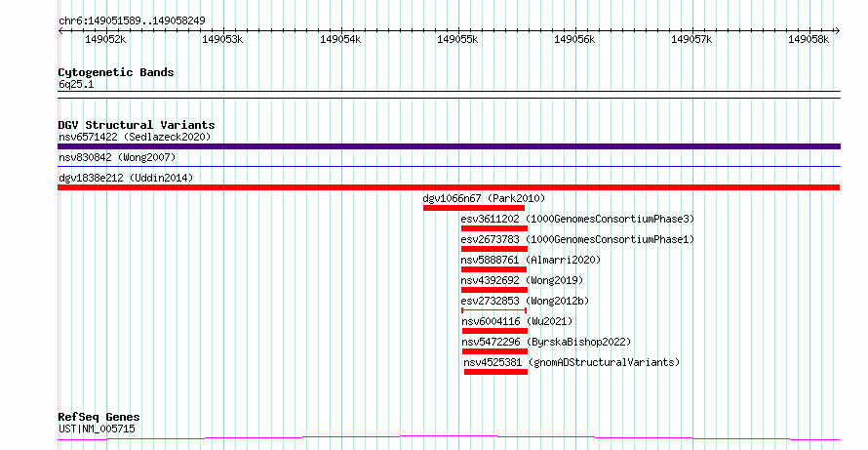Open variant esv2732853 (Wong2012b) label
This screenshot has height=450, width=868.
[525, 301]
